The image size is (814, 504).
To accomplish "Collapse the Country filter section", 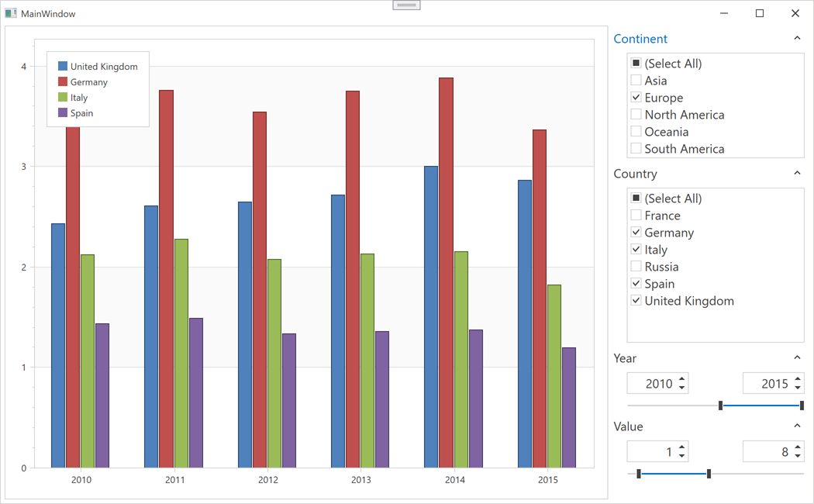I will pos(798,173).
